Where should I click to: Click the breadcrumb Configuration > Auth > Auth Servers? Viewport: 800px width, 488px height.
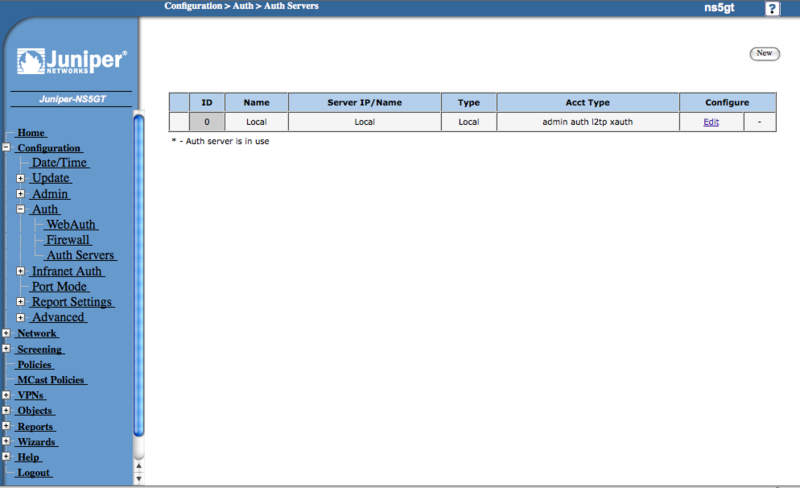click(x=241, y=6)
